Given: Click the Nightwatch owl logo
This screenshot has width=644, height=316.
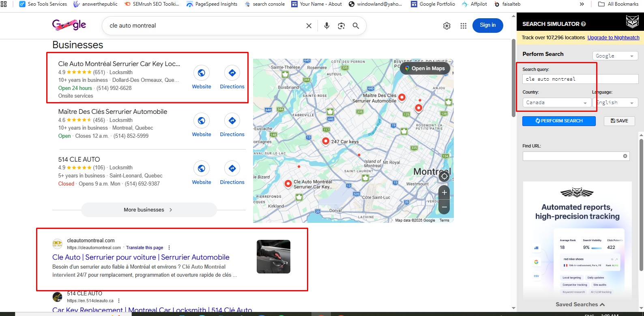Looking at the screenshot, I should point(632,21).
